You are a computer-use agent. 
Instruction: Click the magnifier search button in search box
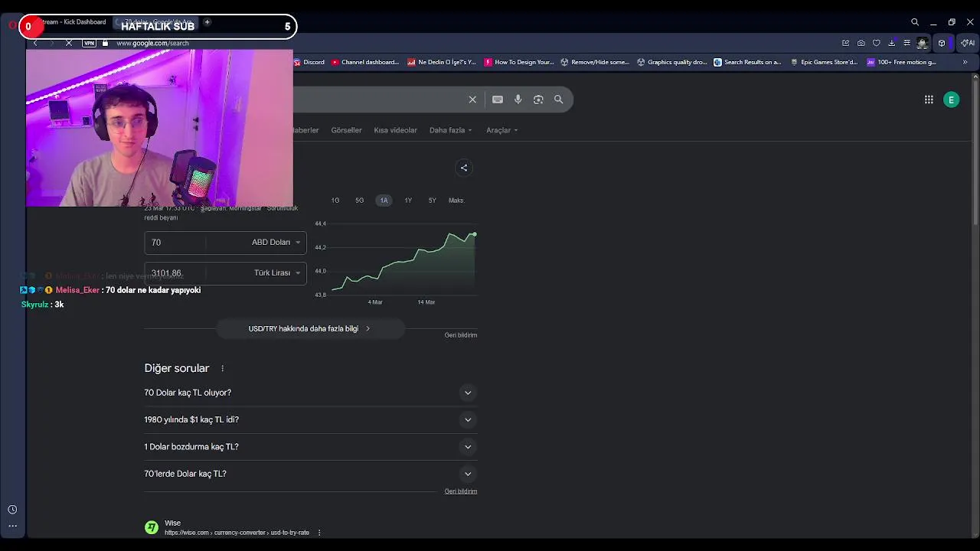pyautogui.click(x=559, y=99)
